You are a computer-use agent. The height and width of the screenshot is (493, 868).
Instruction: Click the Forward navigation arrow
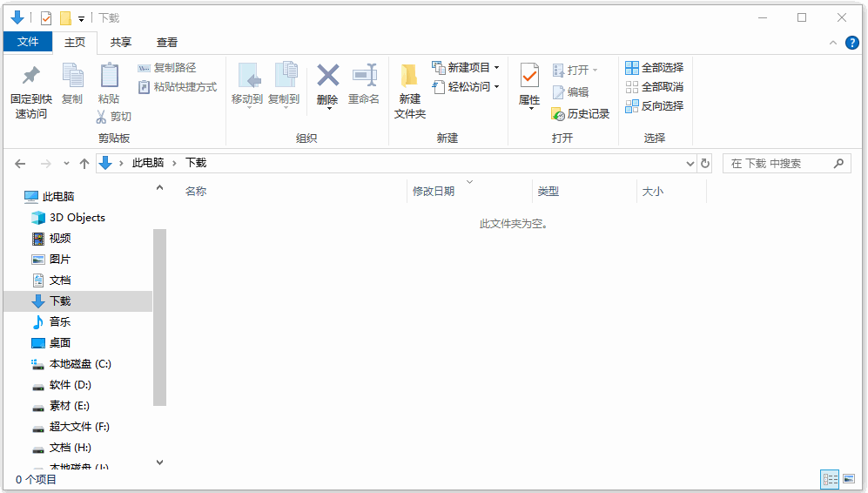point(45,164)
